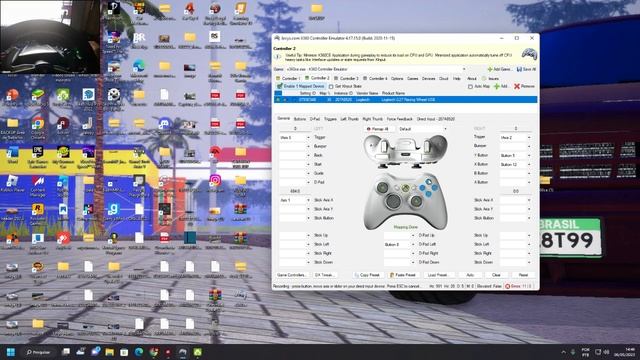
Task: Click the A button on the controller image
Action: point(429,193)
